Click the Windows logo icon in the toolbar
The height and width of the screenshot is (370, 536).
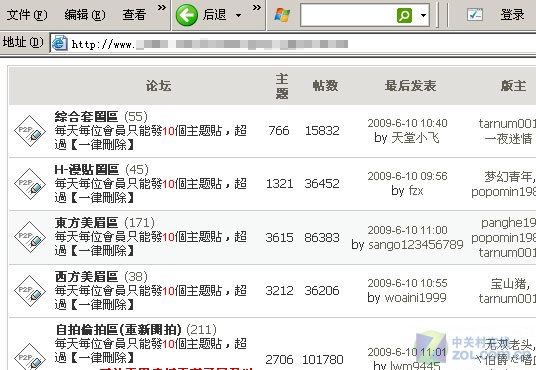[282, 15]
